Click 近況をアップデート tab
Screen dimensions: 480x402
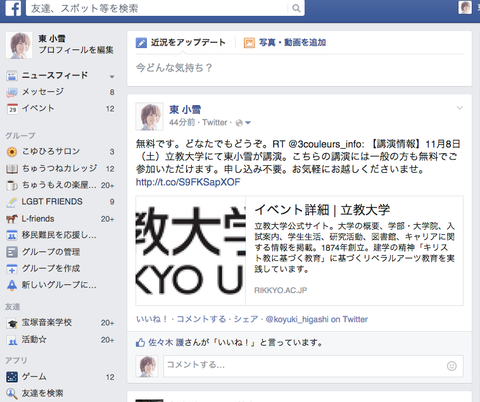(x=188, y=43)
